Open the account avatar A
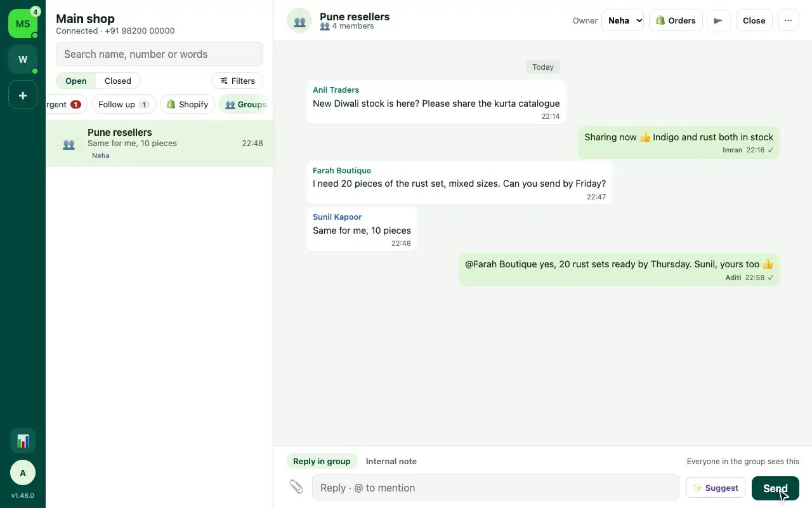Image resolution: width=812 pixels, height=508 pixels. [x=23, y=472]
